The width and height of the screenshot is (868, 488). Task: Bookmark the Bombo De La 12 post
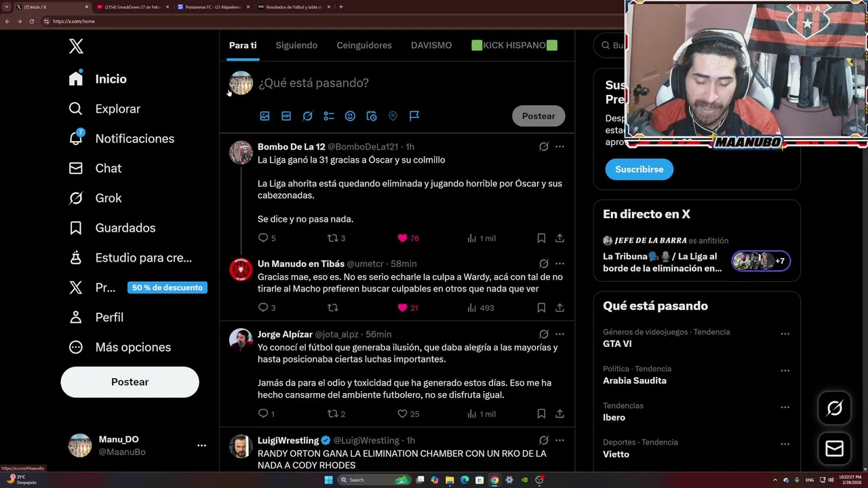[x=541, y=238]
